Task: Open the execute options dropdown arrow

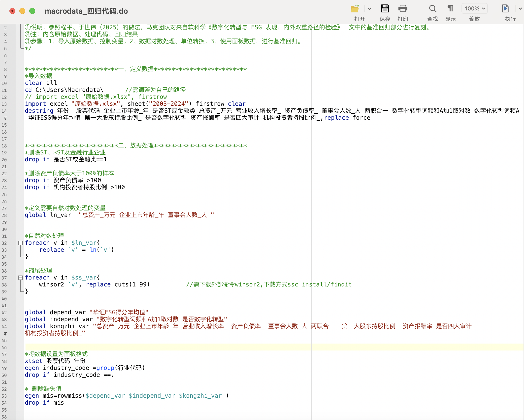Action: 520,9
